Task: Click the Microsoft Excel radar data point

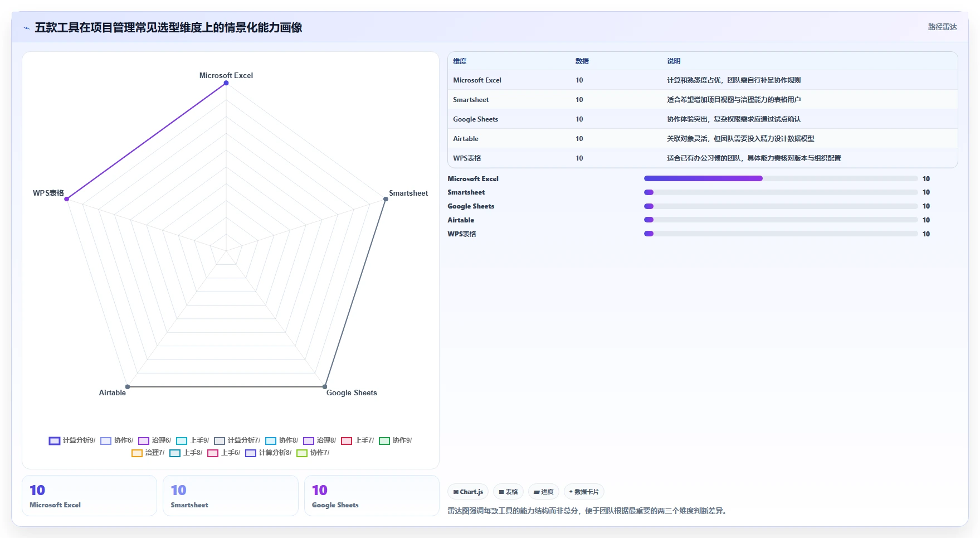Action: (226, 83)
